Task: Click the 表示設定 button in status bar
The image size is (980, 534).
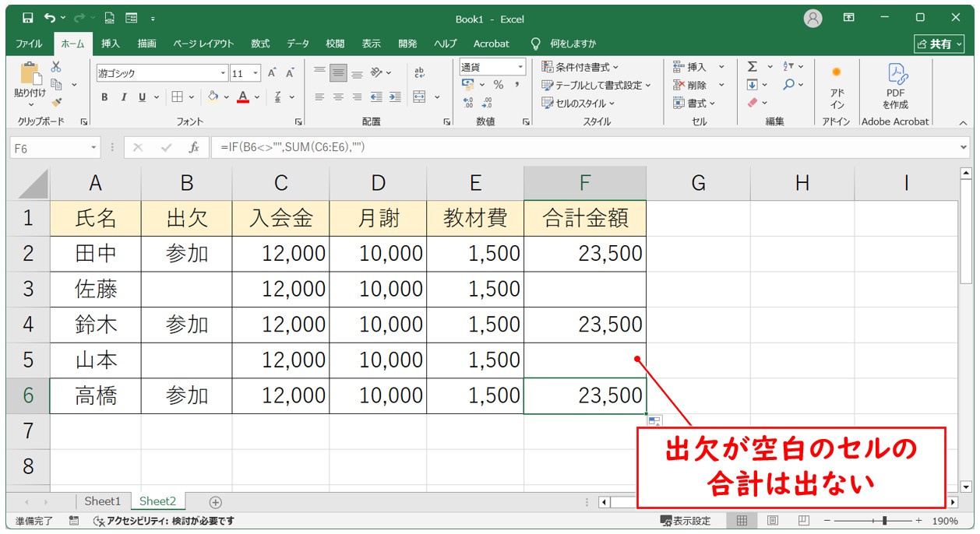Action: click(686, 521)
